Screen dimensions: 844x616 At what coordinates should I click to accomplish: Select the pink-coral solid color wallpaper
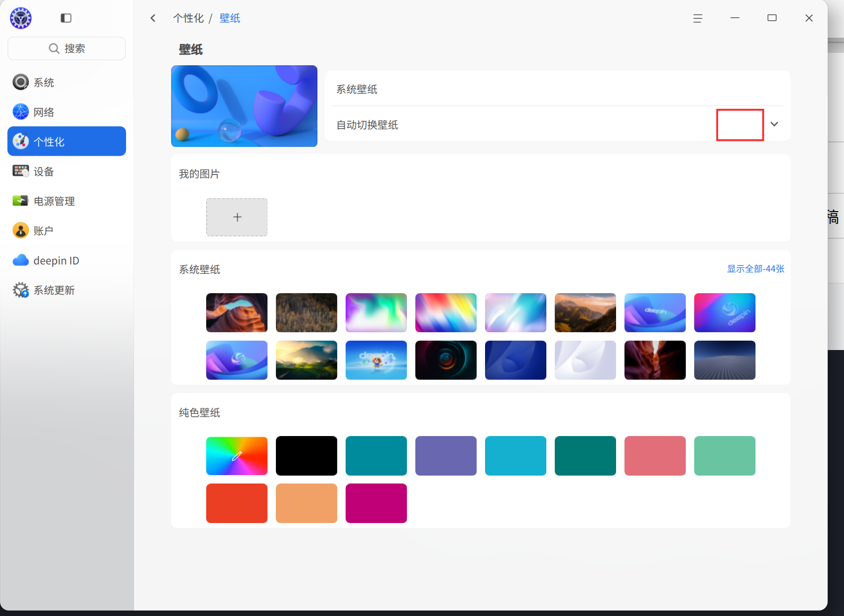[655, 456]
